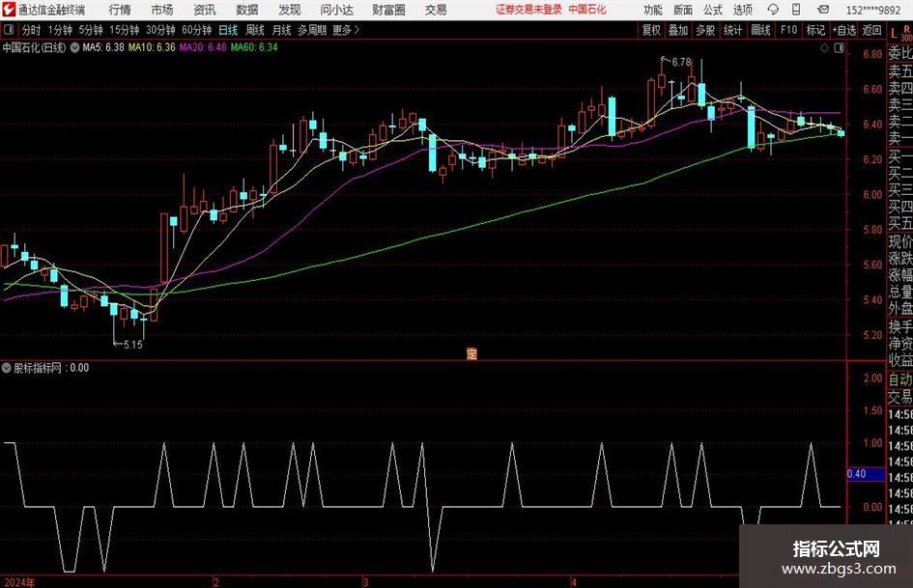Select the 日线 daily tab

coord(228,30)
